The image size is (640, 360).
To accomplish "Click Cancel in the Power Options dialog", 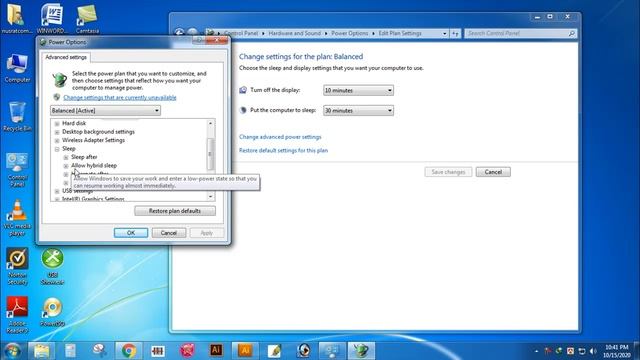I will 169,233.
